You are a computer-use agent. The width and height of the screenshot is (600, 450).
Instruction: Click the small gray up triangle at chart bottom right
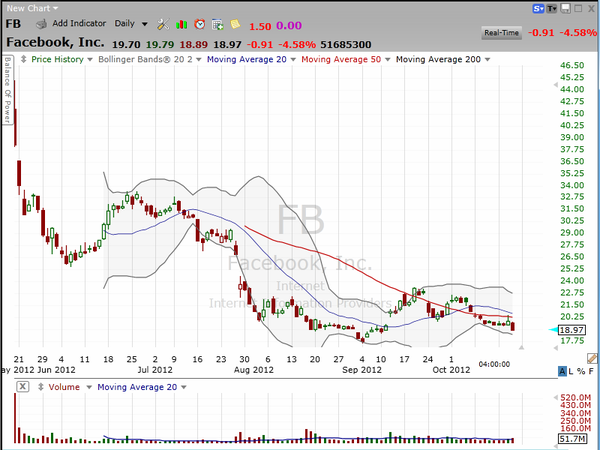click(521, 347)
